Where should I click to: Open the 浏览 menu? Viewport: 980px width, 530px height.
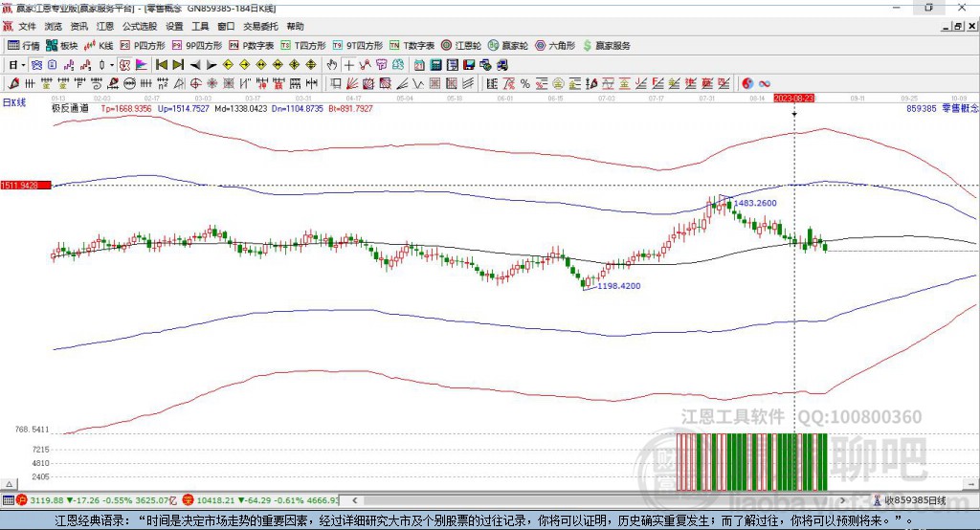(54, 26)
